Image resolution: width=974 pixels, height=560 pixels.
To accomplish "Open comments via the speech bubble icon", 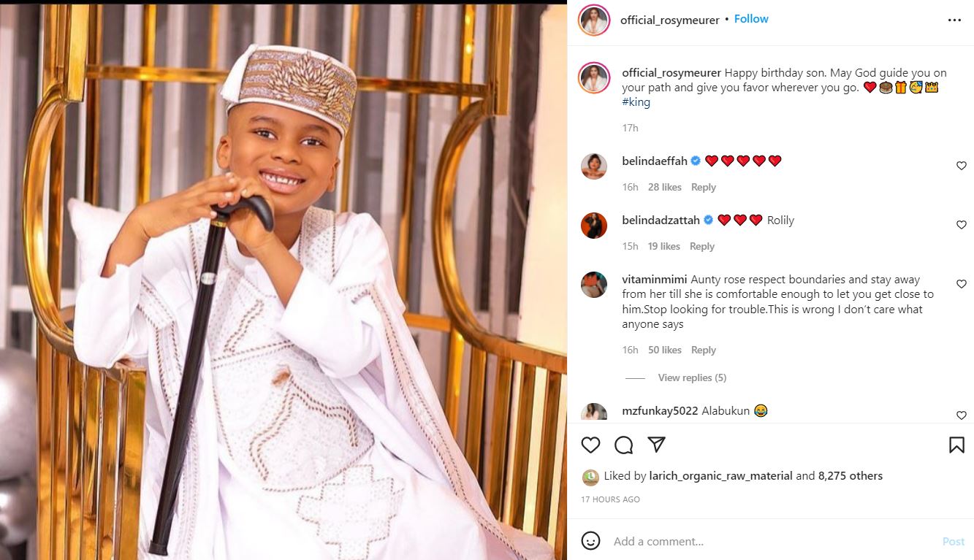I will (623, 445).
